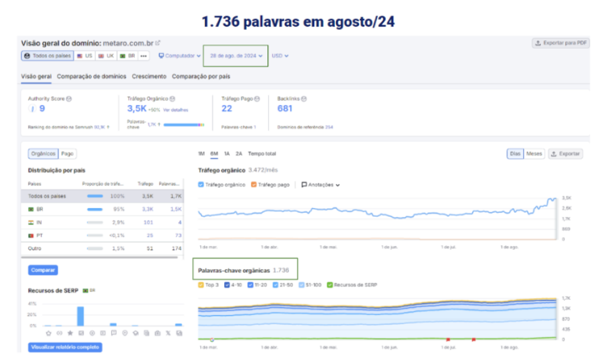607x364 pixels.
Task: Toggle the Top 3 keywords checkbox
Action: point(201,285)
